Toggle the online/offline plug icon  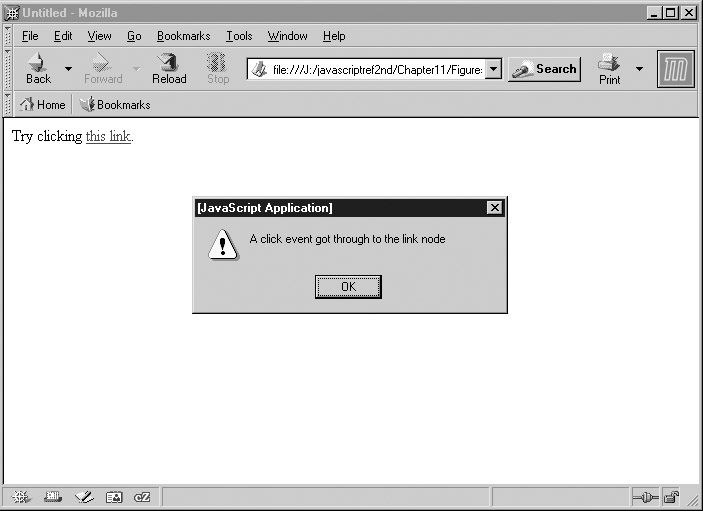[x=645, y=497]
